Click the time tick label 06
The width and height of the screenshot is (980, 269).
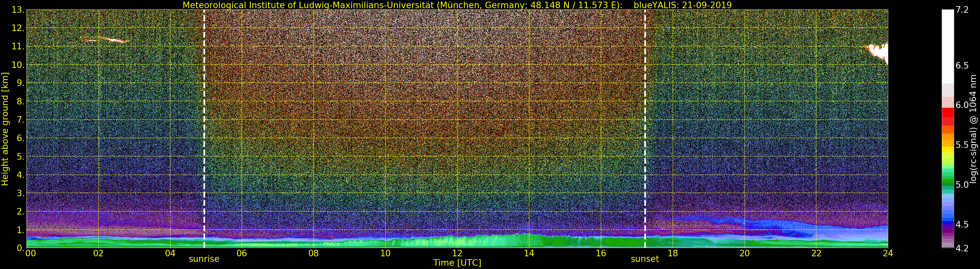pos(242,253)
